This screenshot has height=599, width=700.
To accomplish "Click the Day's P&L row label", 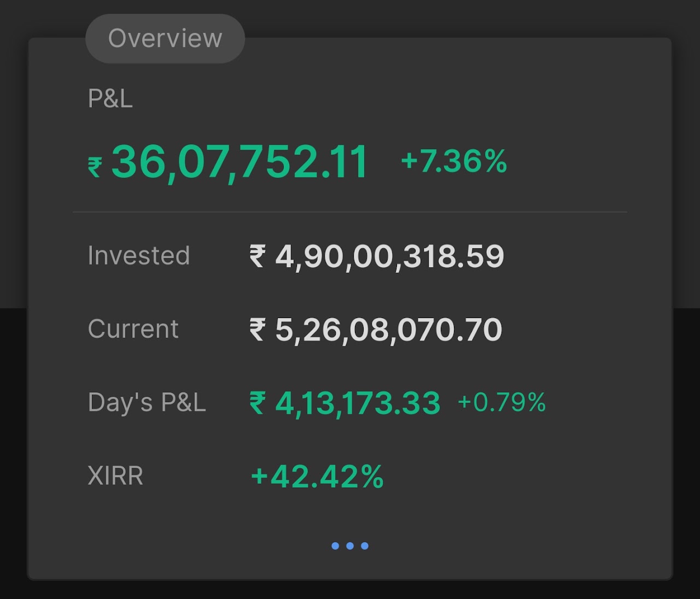I will (147, 402).
